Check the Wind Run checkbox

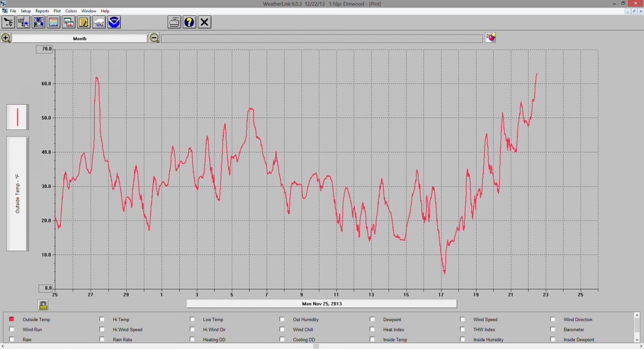pos(12,330)
